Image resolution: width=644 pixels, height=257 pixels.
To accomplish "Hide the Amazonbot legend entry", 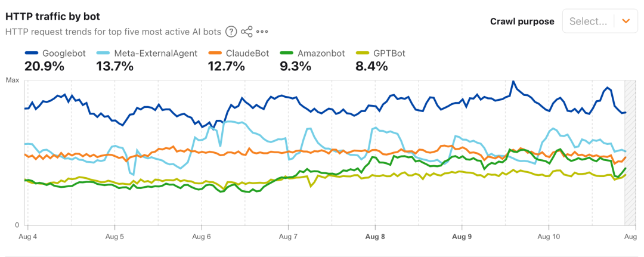I will (x=312, y=53).
